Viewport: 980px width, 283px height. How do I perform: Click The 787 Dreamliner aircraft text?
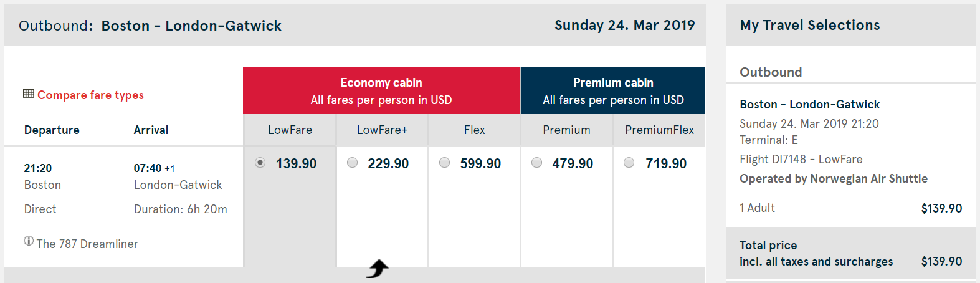(87, 244)
